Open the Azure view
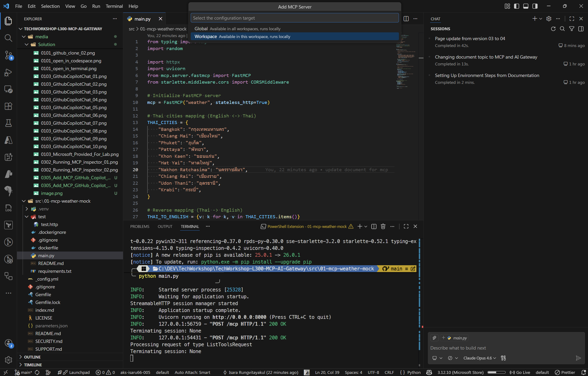Screen dimensions: 588x376 (8, 140)
